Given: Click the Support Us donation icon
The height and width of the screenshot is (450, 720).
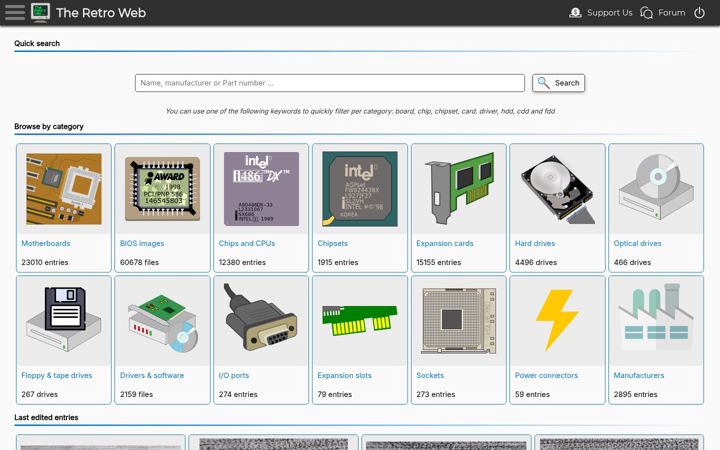Looking at the screenshot, I should point(575,12).
